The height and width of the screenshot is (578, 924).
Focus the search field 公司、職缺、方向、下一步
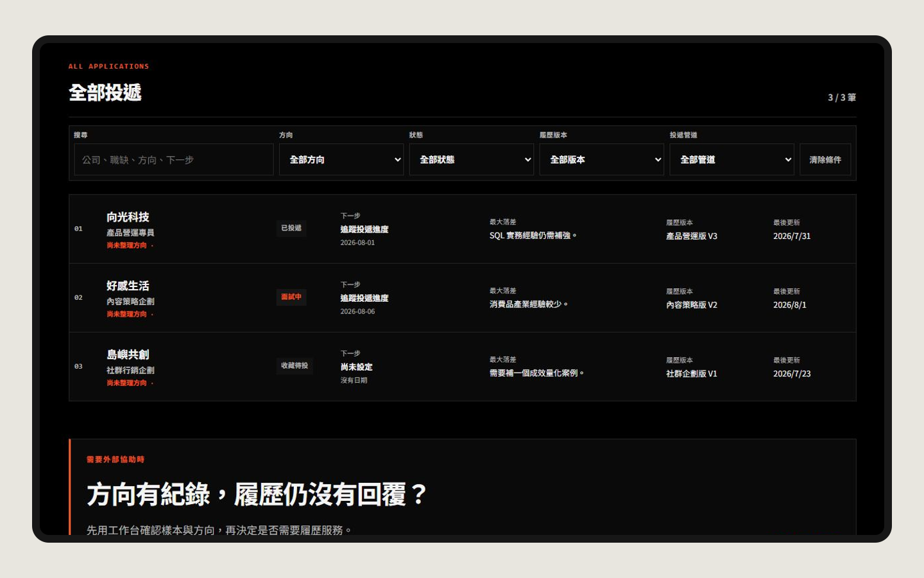174,159
